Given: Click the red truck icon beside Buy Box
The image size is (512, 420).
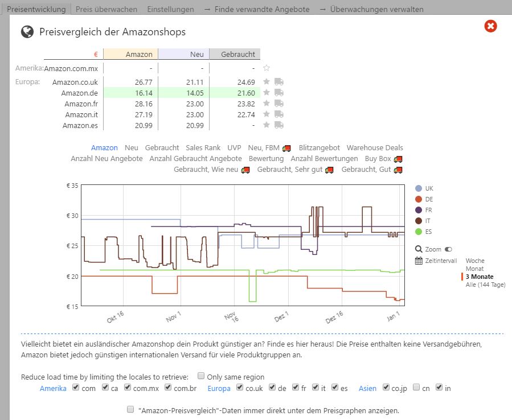Looking at the screenshot, I should pos(398,159).
